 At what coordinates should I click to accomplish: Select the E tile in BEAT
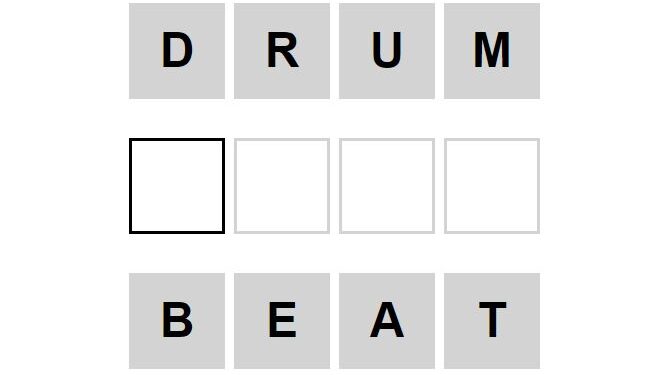pos(282,321)
